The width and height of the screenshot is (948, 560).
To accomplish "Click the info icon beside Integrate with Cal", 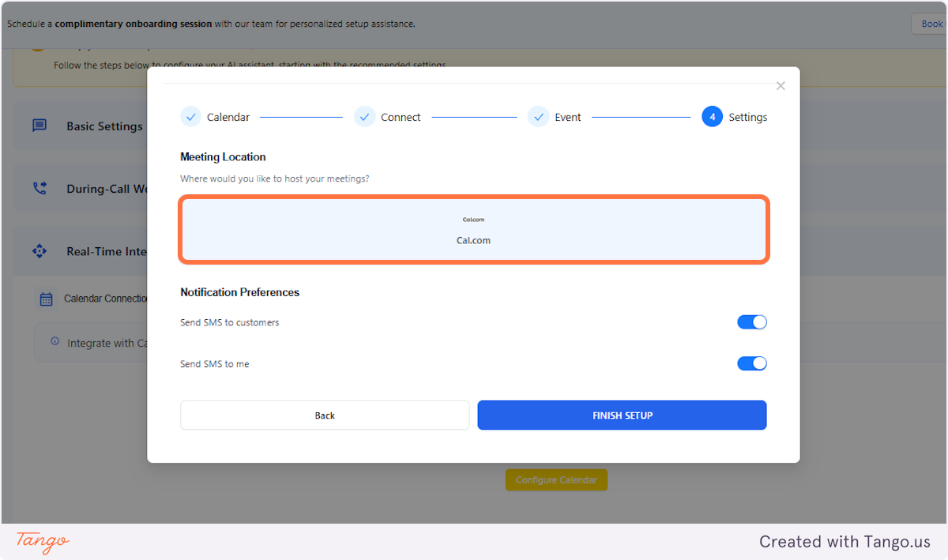I will [x=53, y=342].
